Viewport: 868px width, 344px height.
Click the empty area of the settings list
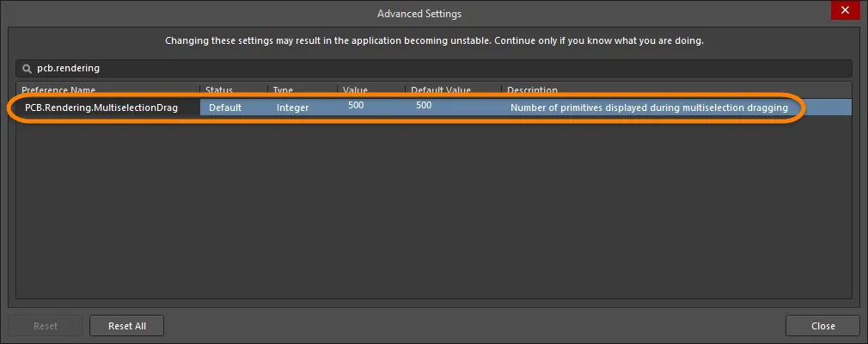pos(434,208)
